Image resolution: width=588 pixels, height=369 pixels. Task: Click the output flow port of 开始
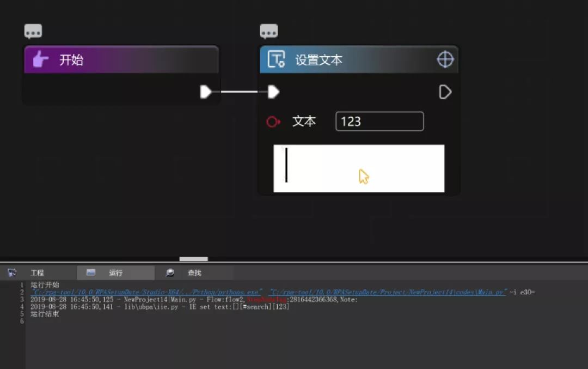[205, 92]
